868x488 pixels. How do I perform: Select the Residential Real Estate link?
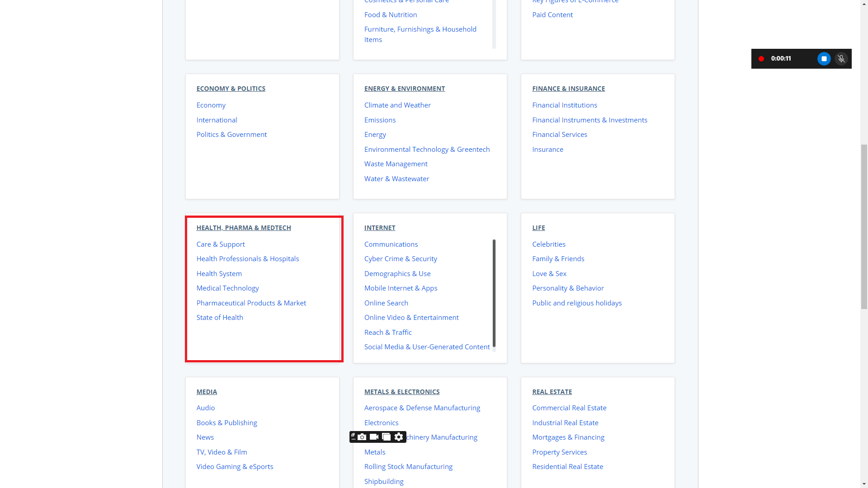(x=567, y=466)
